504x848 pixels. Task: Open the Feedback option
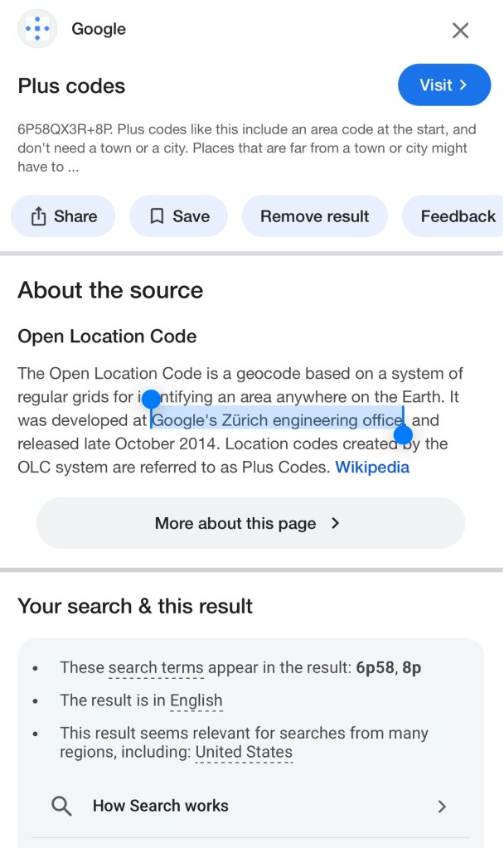[x=457, y=216]
